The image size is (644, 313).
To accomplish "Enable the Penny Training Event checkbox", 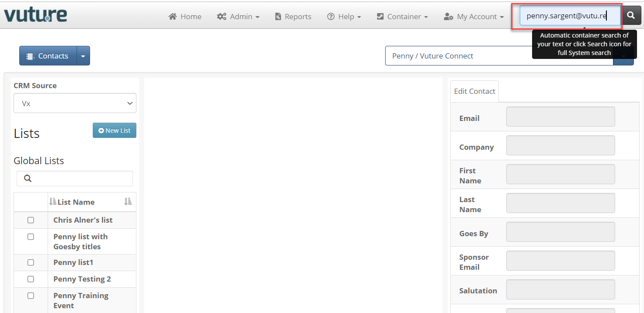I will click(x=31, y=296).
